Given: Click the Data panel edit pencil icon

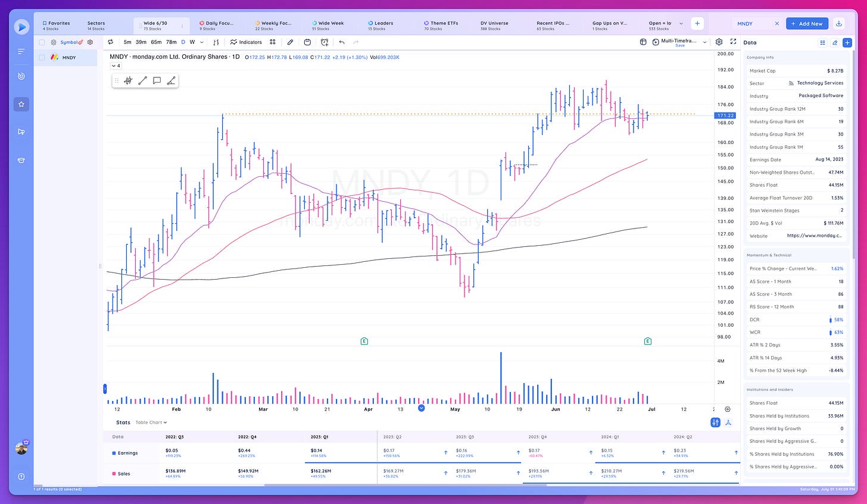Looking at the screenshot, I should (835, 43).
